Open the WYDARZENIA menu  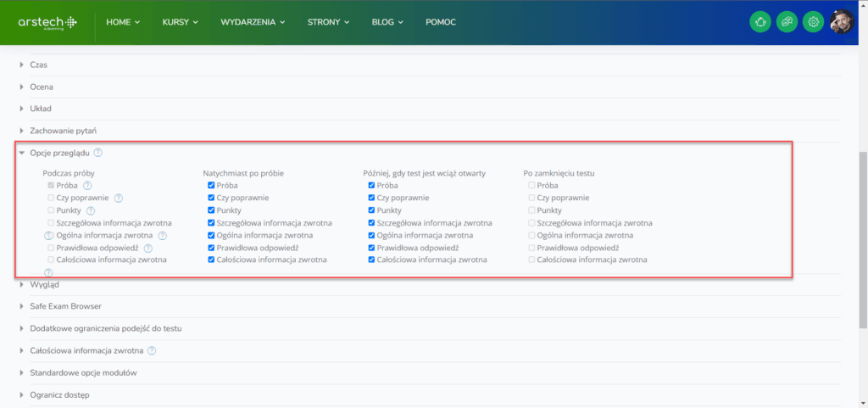click(253, 22)
